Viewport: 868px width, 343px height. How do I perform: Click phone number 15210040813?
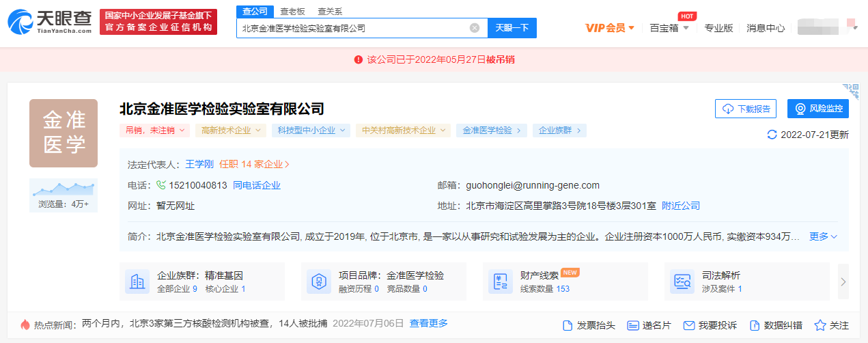click(x=198, y=185)
